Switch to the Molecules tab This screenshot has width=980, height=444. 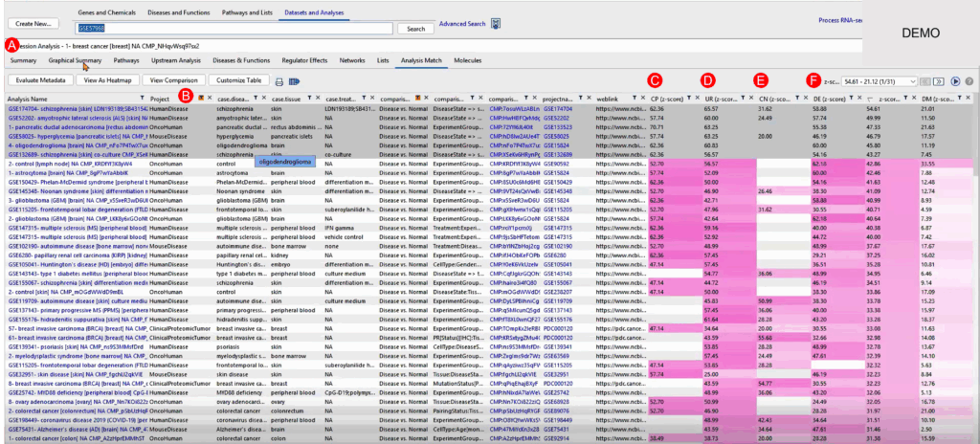[x=467, y=60]
